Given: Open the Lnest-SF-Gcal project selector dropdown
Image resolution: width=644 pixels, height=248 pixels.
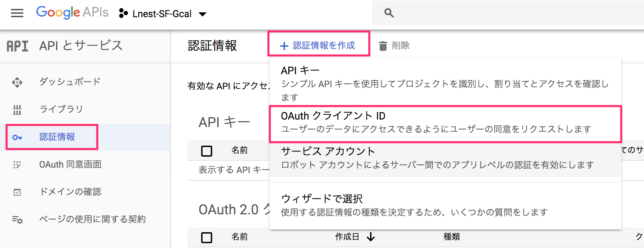Looking at the screenshot, I should [x=162, y=14].
